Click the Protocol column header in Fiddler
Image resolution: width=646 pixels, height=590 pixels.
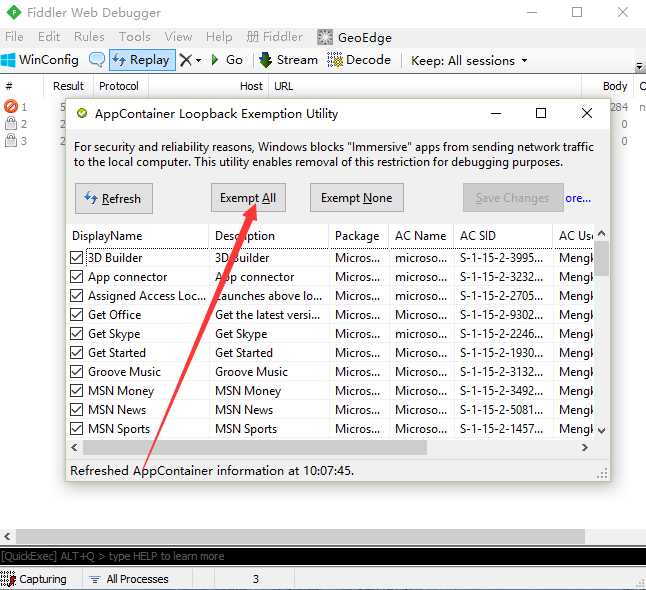point(119,86)
